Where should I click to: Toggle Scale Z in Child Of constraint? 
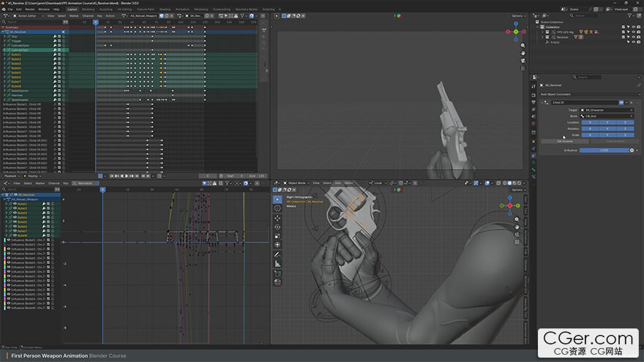625,135
